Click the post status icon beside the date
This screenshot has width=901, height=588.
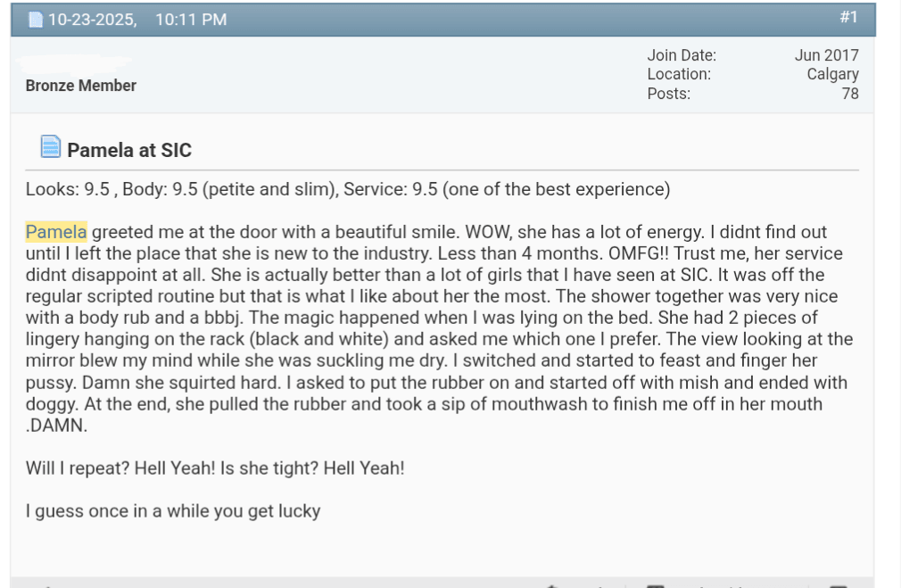(x=36, y=20)
